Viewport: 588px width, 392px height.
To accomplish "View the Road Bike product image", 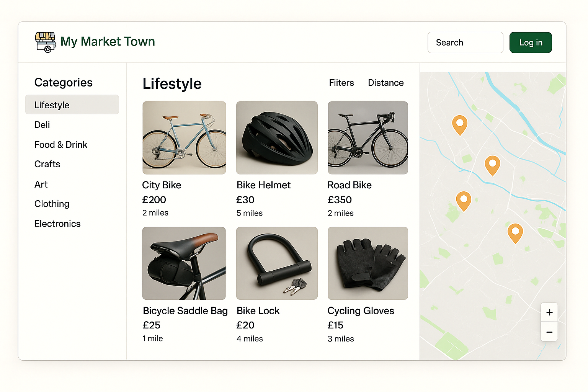I will [x=367, y=138].
